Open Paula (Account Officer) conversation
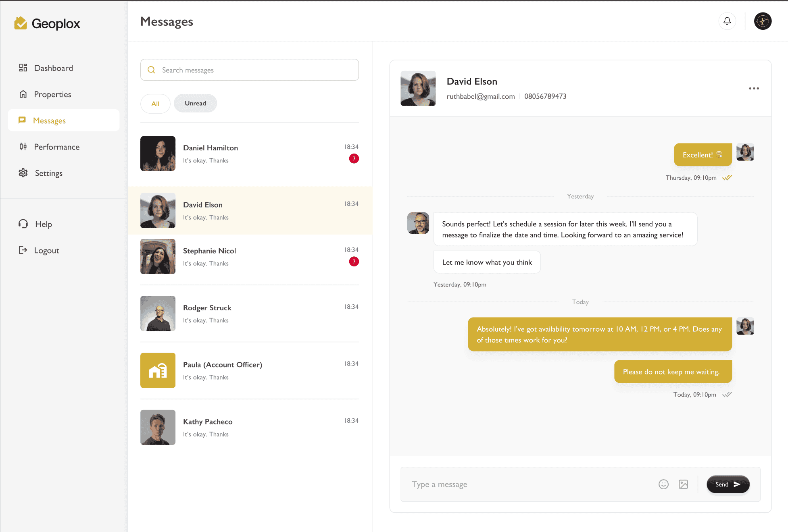Viewport: 788px width, 532px height. pos(250,370)
